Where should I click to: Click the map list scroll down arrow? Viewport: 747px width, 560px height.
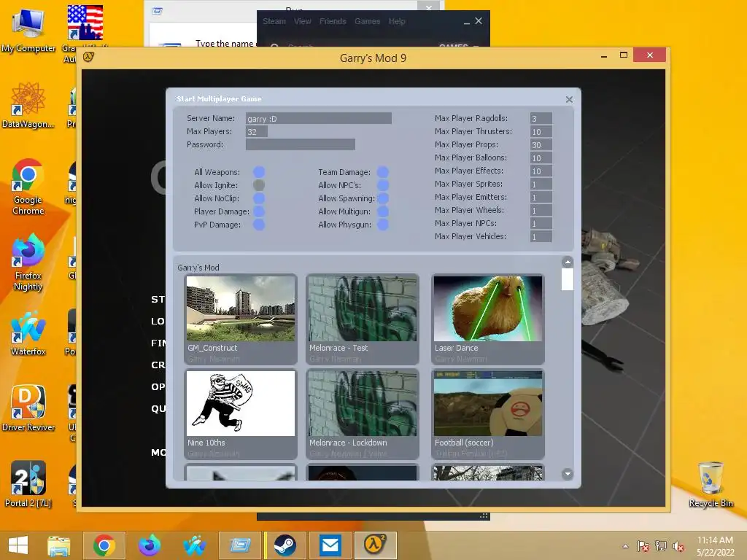coord(567,474)
